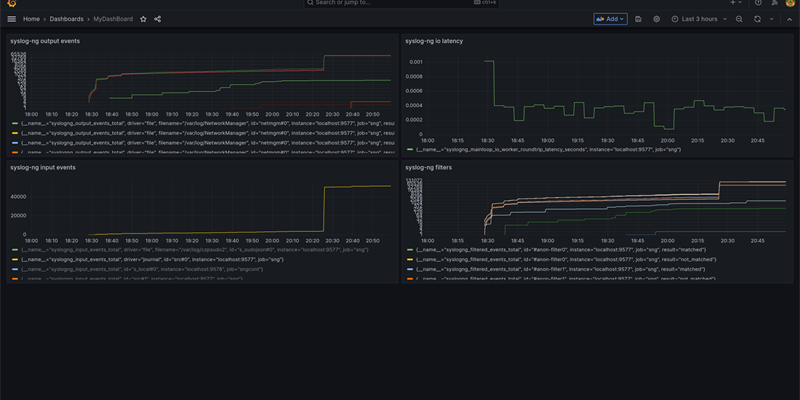
Task: Save dashboard using the floppy disk icon
Action: click(x=638, y=19)
